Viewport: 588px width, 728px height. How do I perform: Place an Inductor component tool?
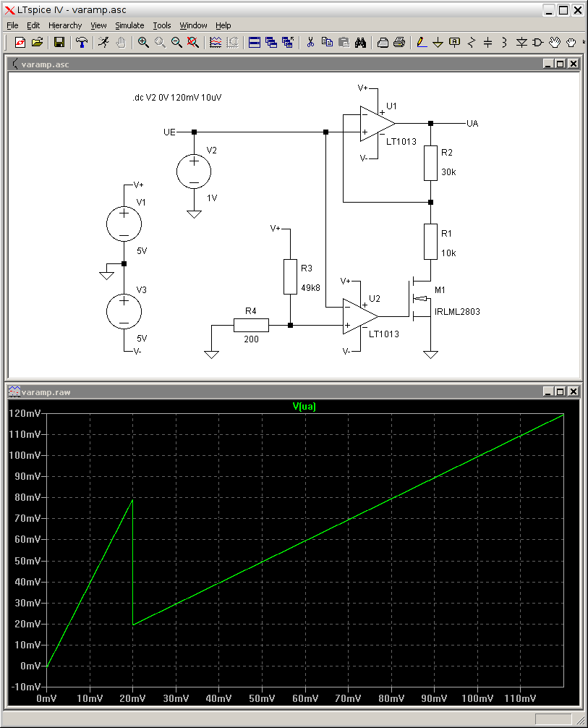(x=504, y=42)
